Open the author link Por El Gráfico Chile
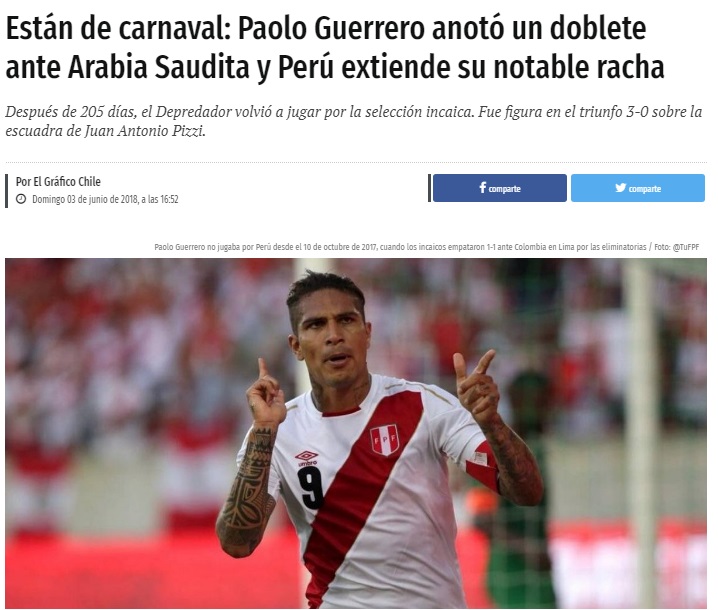This screenshot has height=610, width=718. 58,182
